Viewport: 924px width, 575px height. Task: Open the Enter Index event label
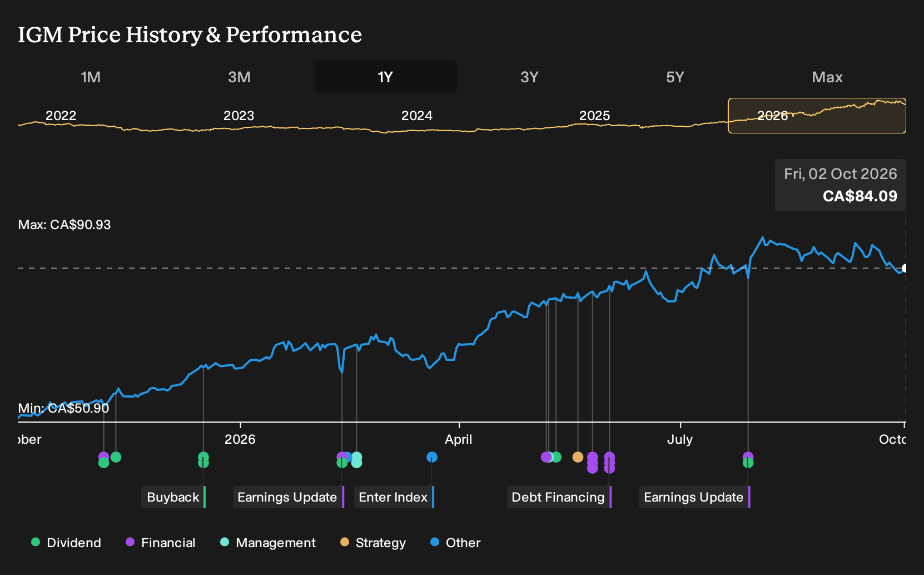394,497
